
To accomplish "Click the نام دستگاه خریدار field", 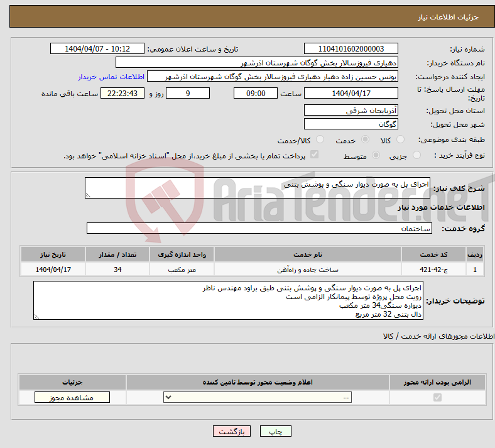I will tap(257, 62).
